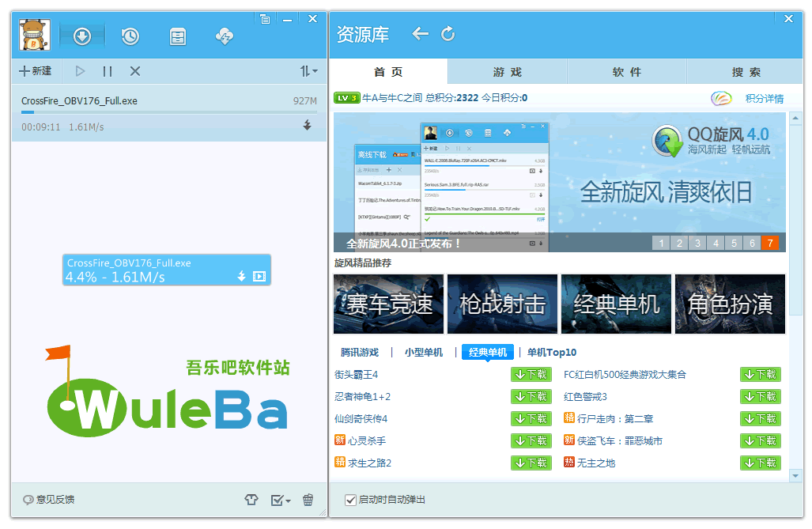Download 忍者神龟1+2
This screenshot has width=812, height=529.
pyautogui.click(x=531, y=397)
